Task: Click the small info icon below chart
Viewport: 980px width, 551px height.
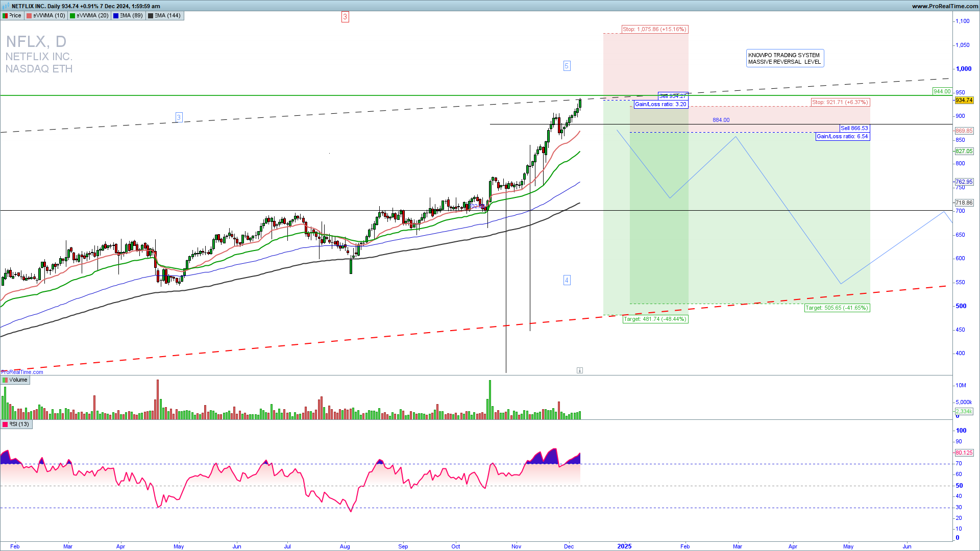Action: [580, 370]
